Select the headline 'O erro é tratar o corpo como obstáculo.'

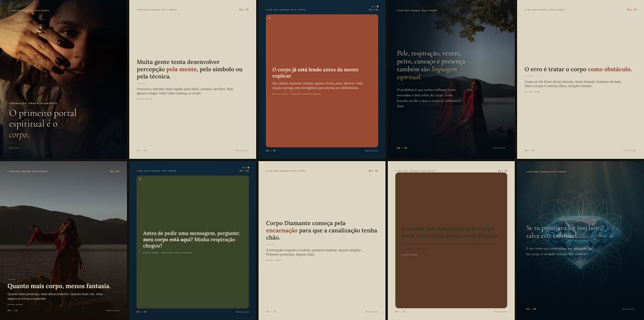tap(578, 69)
